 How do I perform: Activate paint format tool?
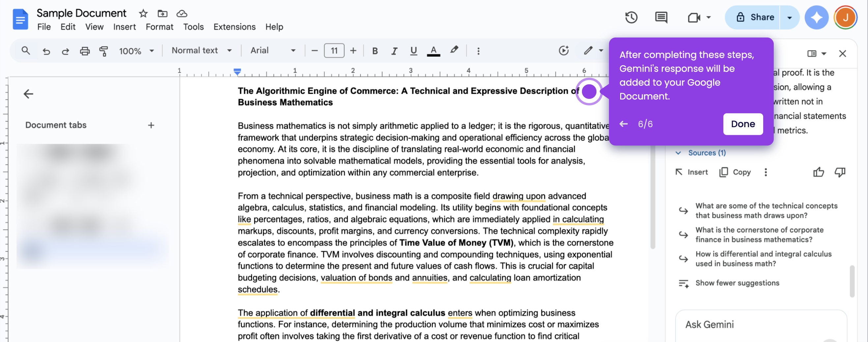tap(104, 51)
